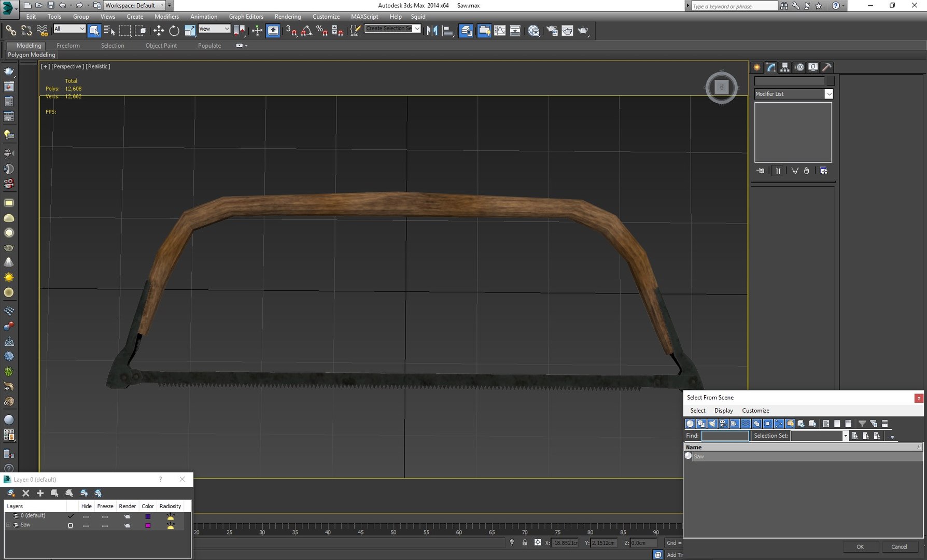Click the Select and Link tool
The width and height of the screenshot is (927, 560).
pos(11,31)
